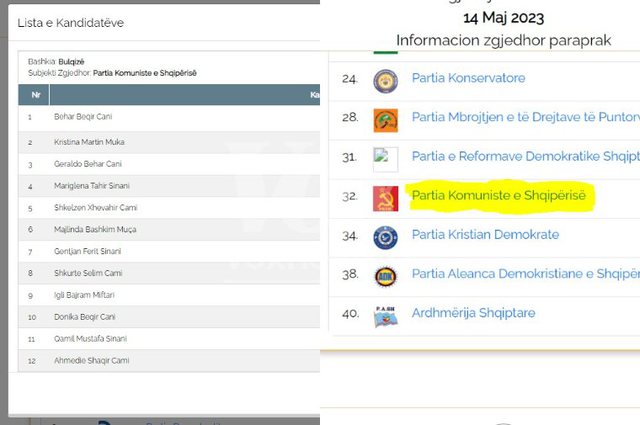Screen dimensions: 640x425
Task: Click Subjekti Zgjedhor Partia Komuniste text
Action: tap(112, 73)
